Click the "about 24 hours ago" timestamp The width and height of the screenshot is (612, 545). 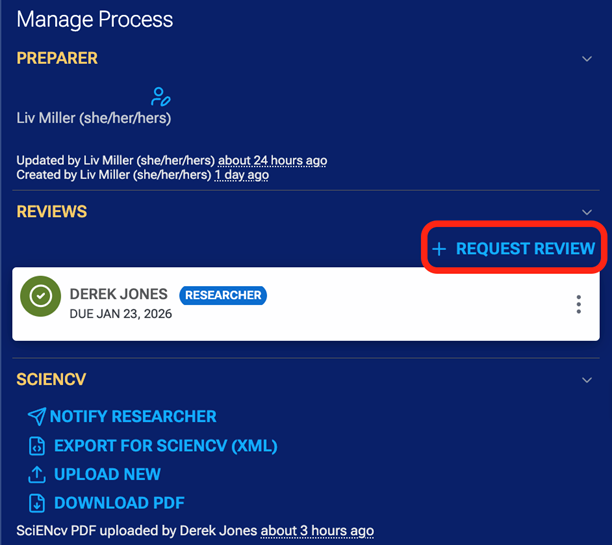[272, 161]
